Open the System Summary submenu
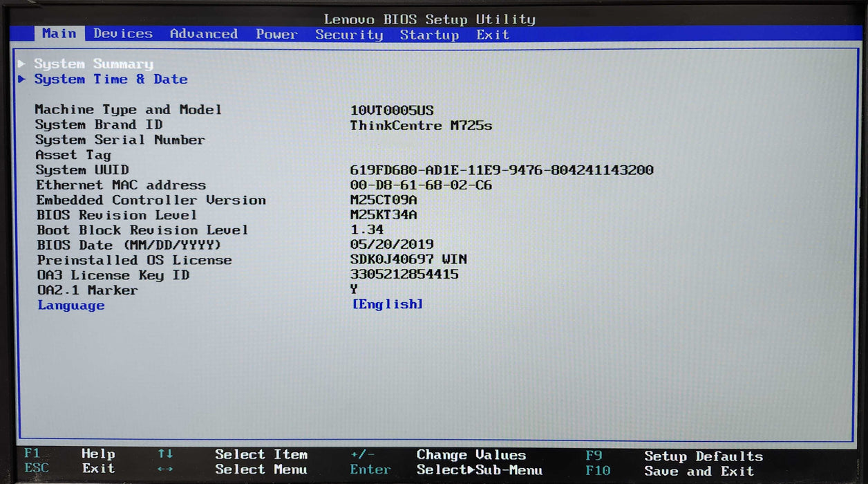Image resolution: width=868 pixels, height=484 pixels. pyautogui.click(x=93, y=64)
